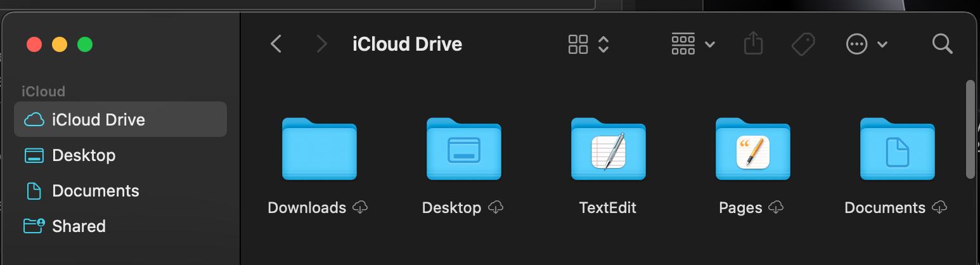Click the Desktop sidebar icon
Screen dimensions: 980x265
[x=34, y=155]
